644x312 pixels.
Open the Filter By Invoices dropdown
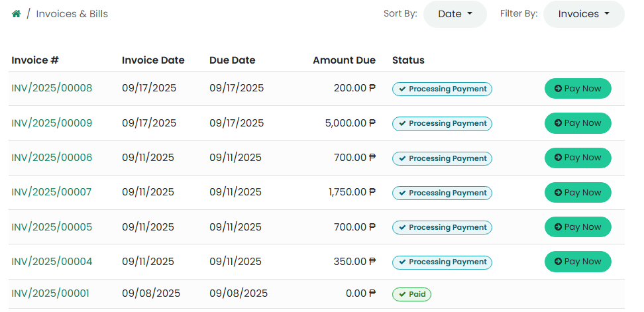tap(583, 14)
